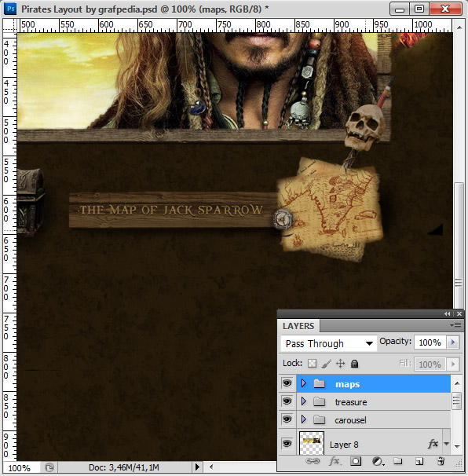Expand Layer 8 effects list arrow
Screen dimensions: 468x476
(x=446, y=444)
